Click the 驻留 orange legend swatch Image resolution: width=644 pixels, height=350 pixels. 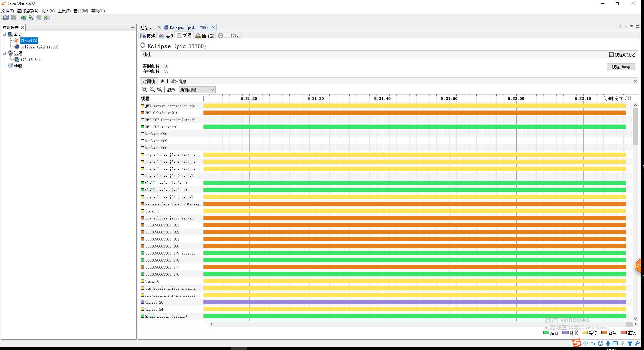[604, 333]
